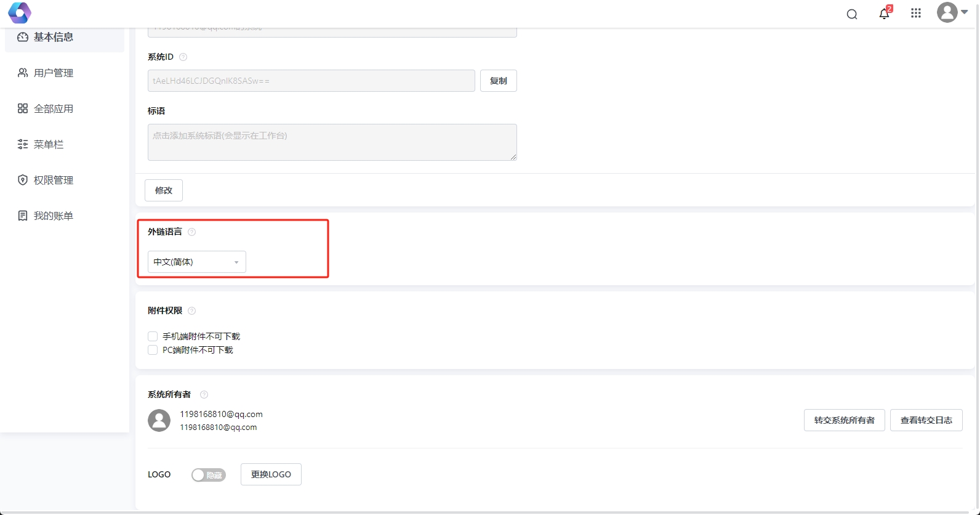
Task: Click help icon beside 系统ID
Action: [x=183, y=57]
